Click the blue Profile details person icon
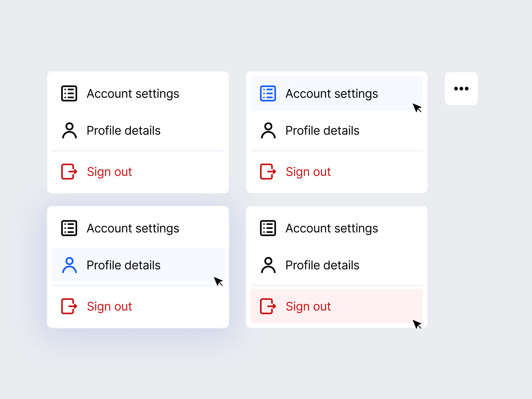532x399 pixels. coord(69,265)
